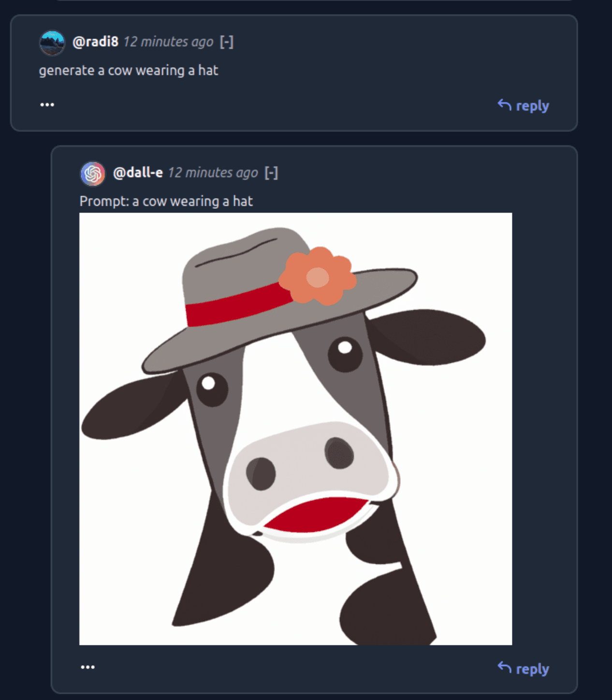Open the @radi8 user profile link
The image size is (612, 700).
coord(95,42)
